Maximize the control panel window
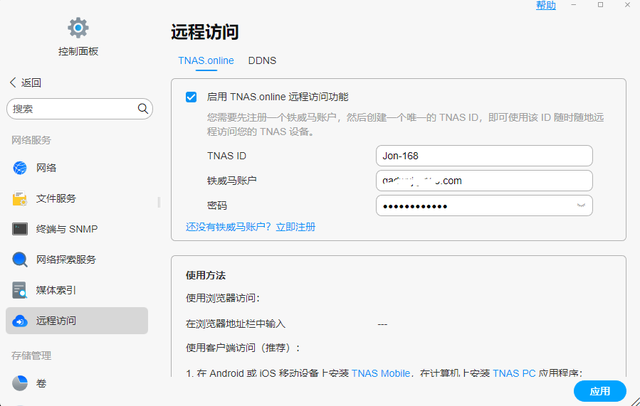This screenshot has height=406, width=640. 600,5
